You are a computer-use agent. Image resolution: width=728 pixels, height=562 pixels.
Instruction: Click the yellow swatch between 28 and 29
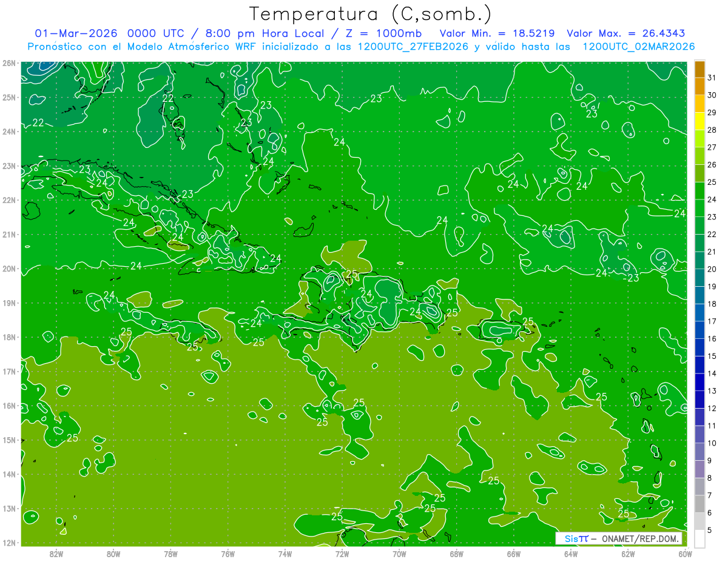click(700, 121)
